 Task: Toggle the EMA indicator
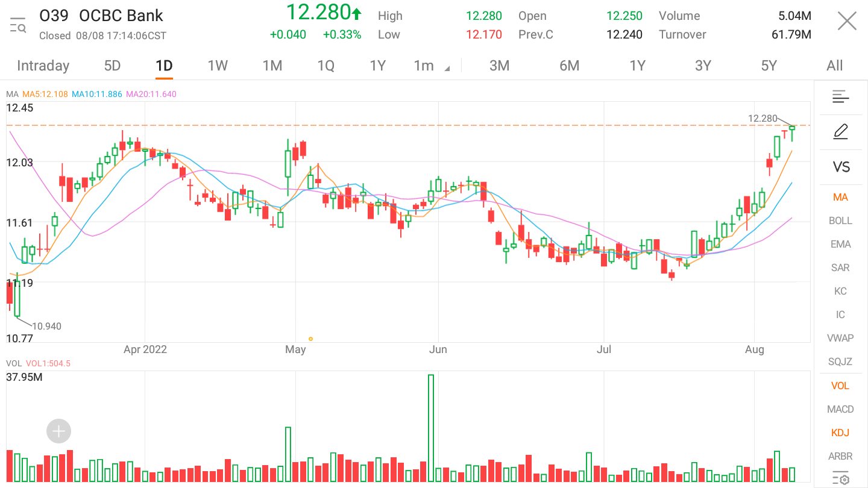840,244
